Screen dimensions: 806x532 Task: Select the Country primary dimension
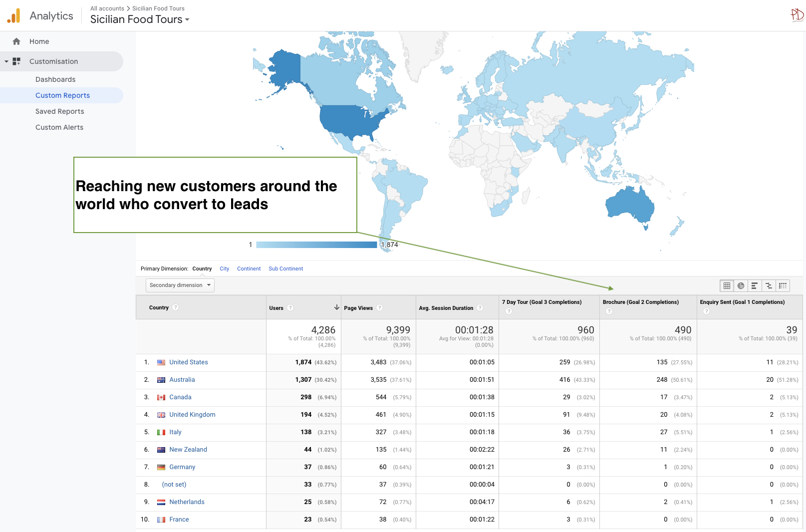[202, 268]
